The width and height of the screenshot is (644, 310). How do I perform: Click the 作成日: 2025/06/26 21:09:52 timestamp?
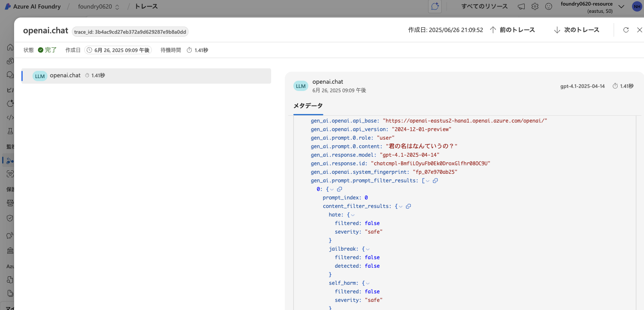(x=446, y=30)
